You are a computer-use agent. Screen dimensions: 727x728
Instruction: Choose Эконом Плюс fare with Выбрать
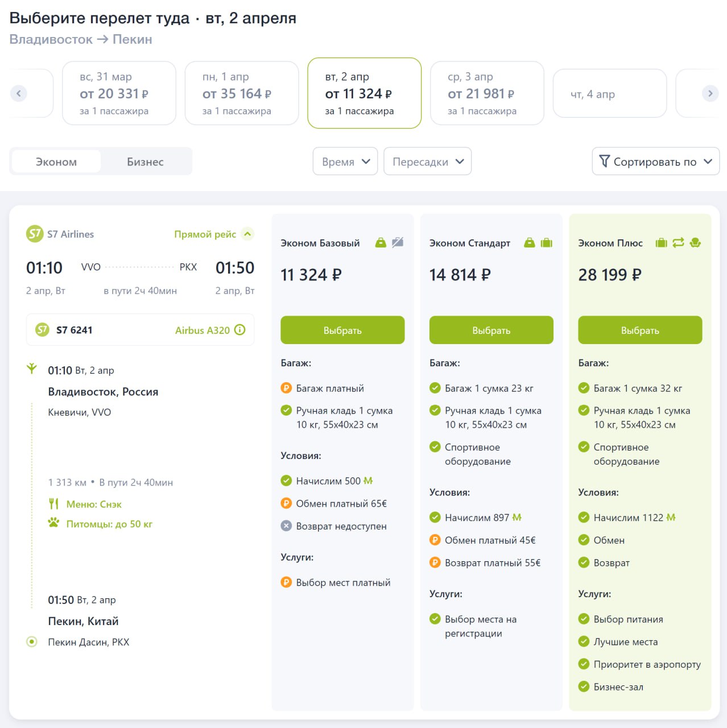[x=640, y=330]
